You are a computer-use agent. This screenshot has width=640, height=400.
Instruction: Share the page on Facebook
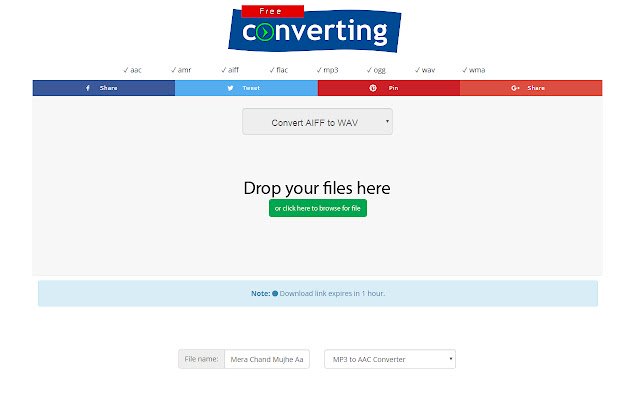pos(104,88)
